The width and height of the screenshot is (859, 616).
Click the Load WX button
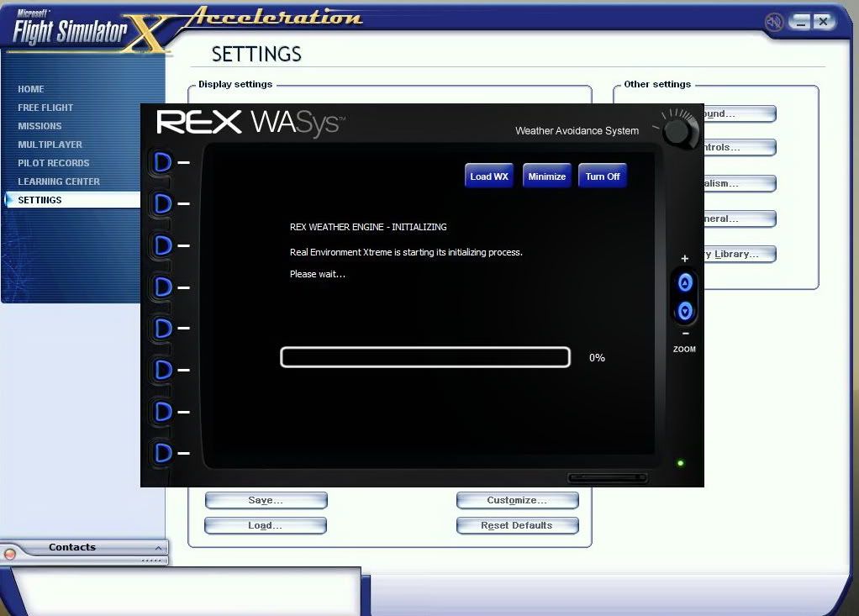(x=488, y=176)
